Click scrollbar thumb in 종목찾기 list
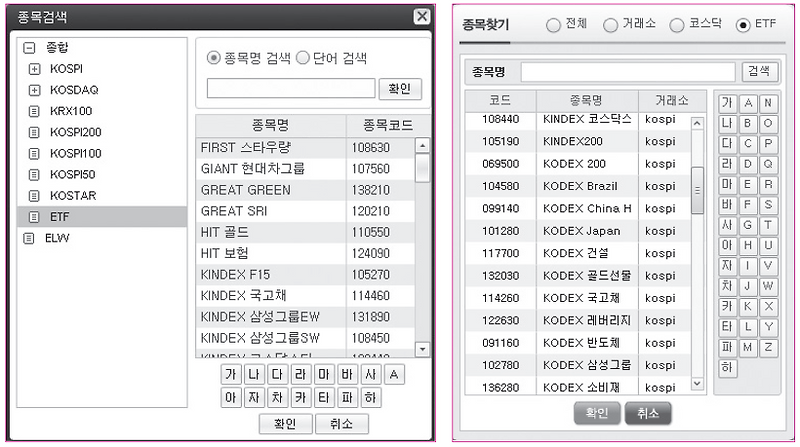Viewport: 800px width, 447px height. coord(697,190)
